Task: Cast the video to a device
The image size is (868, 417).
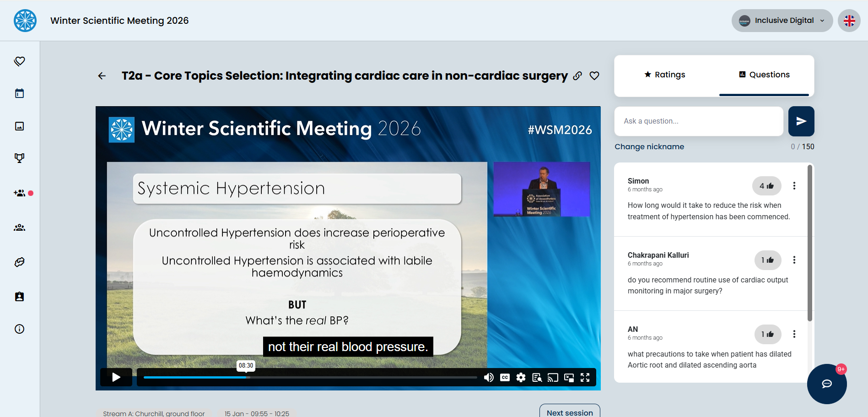Action: [553, 378]
